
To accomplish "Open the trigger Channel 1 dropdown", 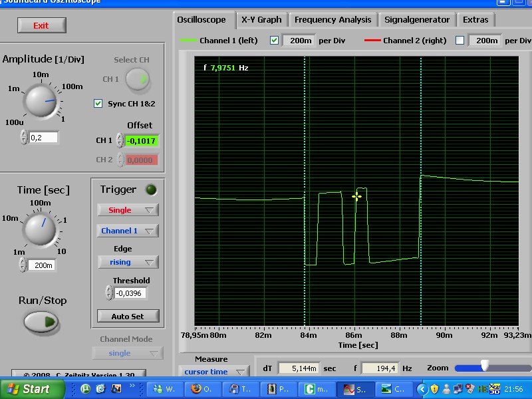I will click(128, 231).
